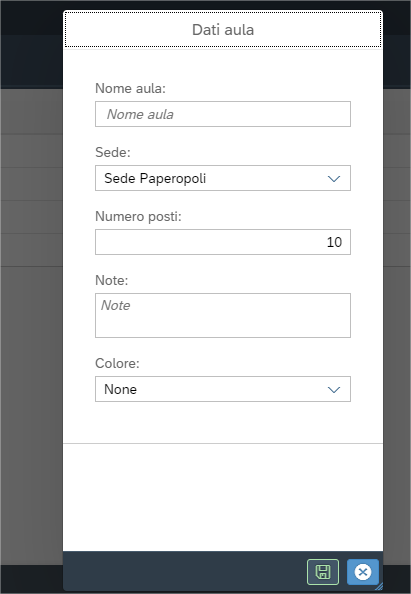
Task: Focus the Numero posti field showing 10
Action: (x=223, y=242)
